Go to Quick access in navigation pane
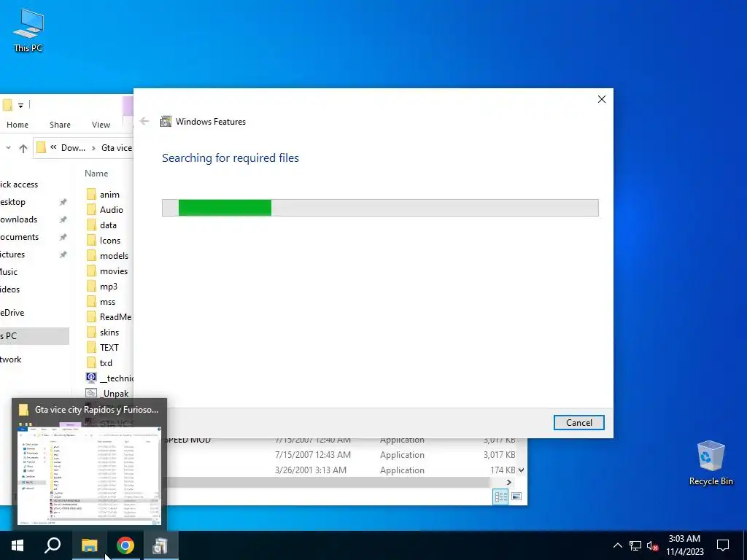Screen dimensions: 747x560 click(x=19, y=184)
